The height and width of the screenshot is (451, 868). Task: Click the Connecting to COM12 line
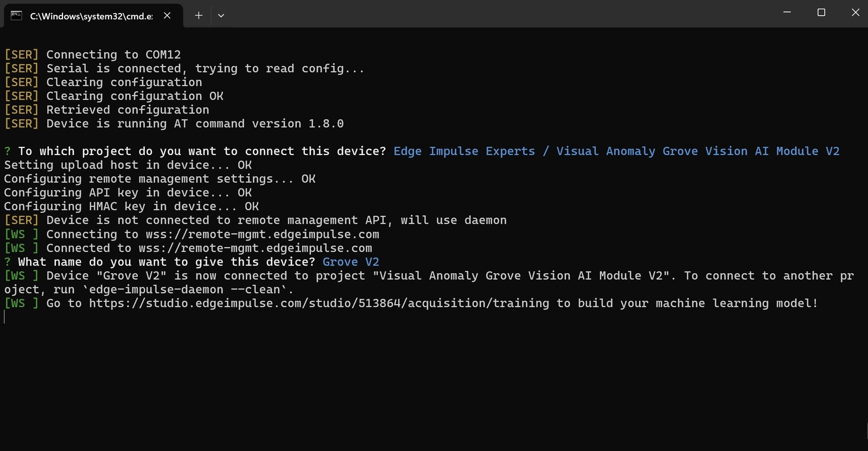(x=93, y=55)
